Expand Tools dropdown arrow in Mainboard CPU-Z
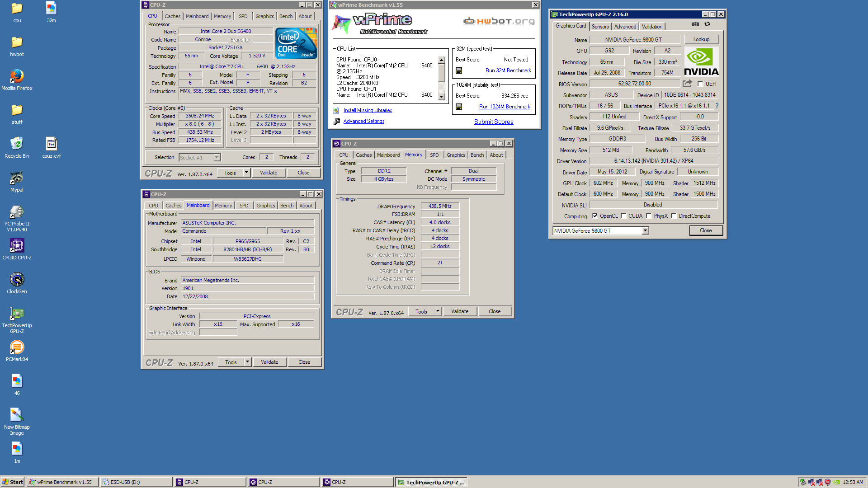This screenshot has height=488, width=868. (247, 362)
